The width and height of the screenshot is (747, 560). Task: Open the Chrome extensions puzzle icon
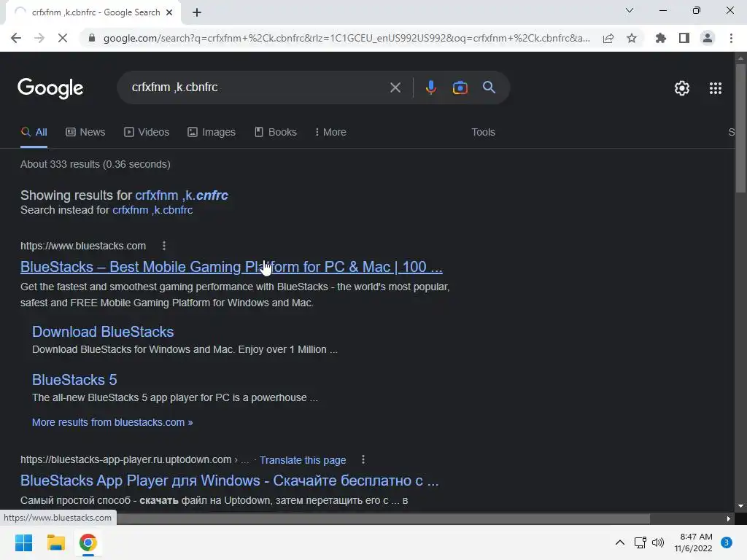tap(661, 38)
